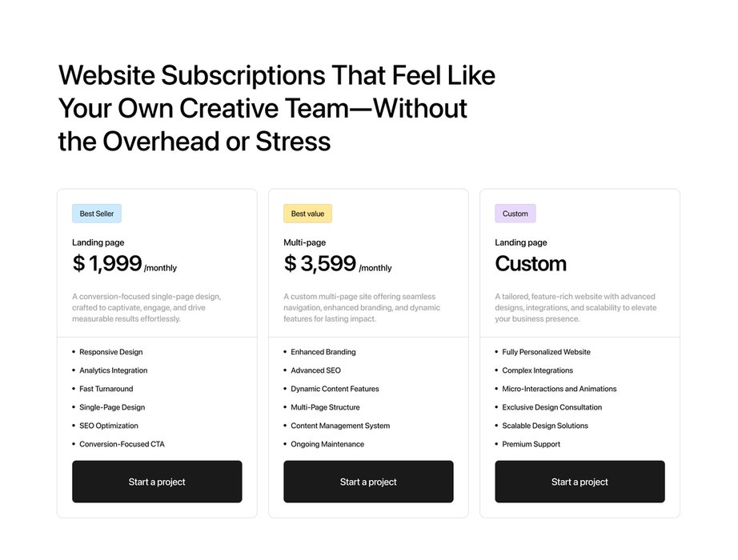Click the Analytics Integration feature
This screenshot has width=738, height=560.
click(x=113, y=370)
